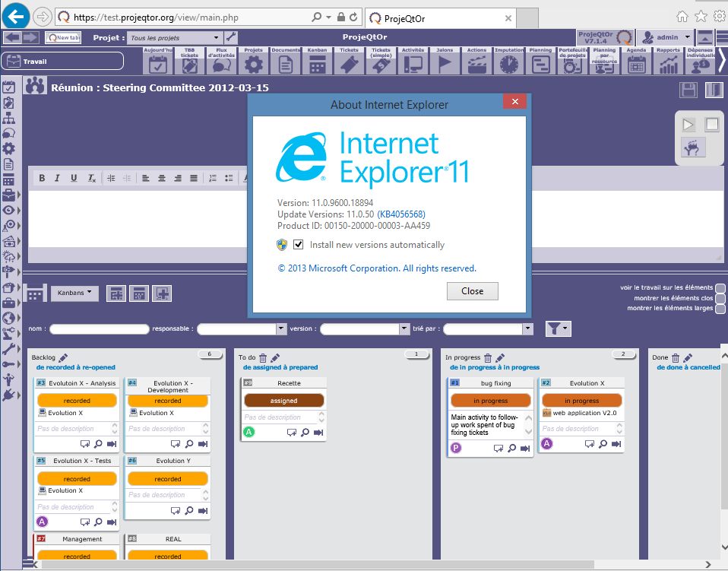Open the Documents module icon
The height and width of the screenshot is (571, 728).
click(286, 65)
